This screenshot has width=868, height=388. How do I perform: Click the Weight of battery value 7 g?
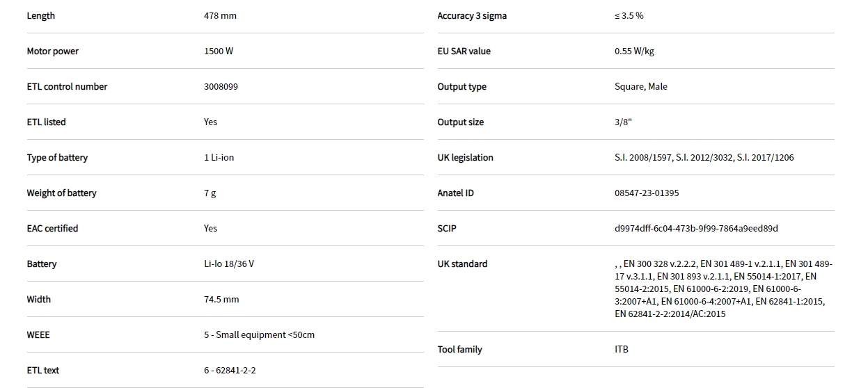(210, 193)
